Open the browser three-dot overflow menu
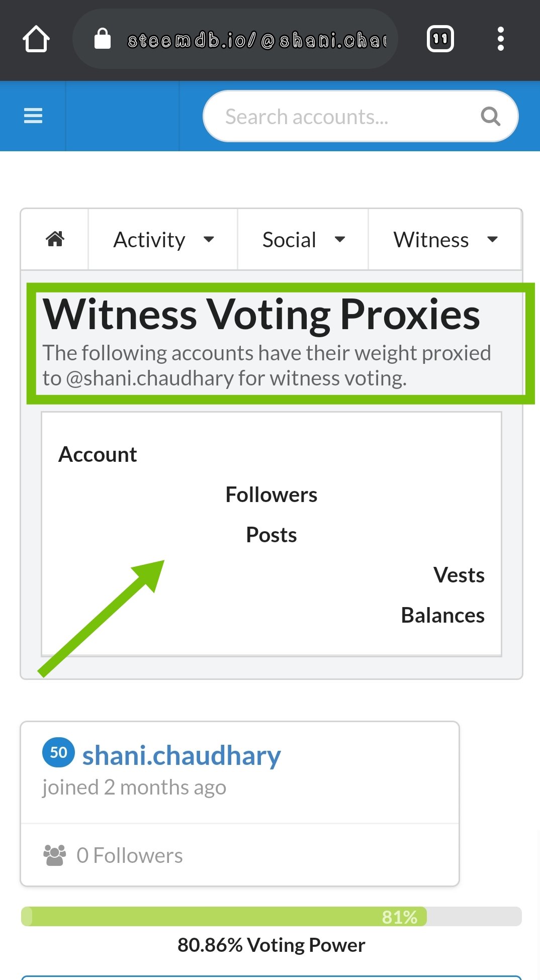The image size is (540, 980). tap(500, 39)
